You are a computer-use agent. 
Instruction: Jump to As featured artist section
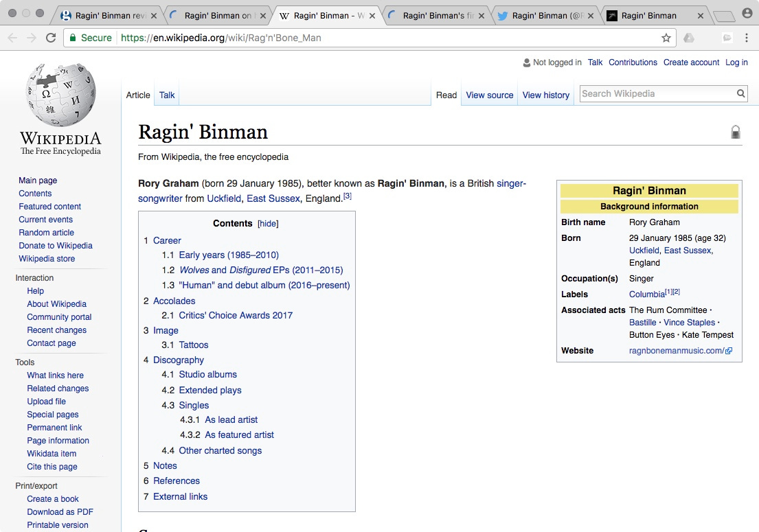239,435
